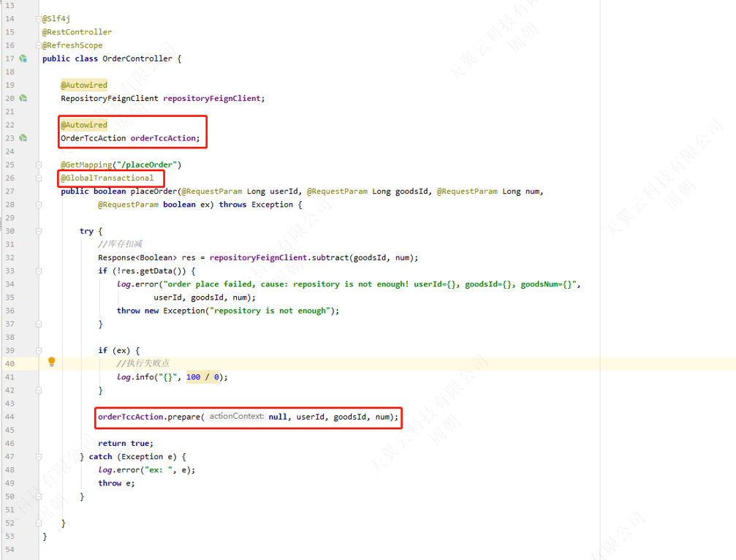Screen dimensions: 736x560
Task: Click the @RestController annotation
Action: (x=77, y=32)
